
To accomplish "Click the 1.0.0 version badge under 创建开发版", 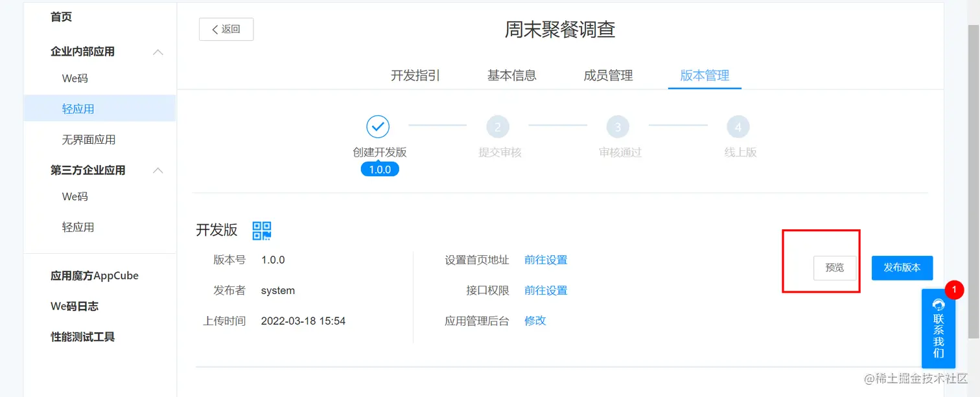I will click(x=380, y=170).
